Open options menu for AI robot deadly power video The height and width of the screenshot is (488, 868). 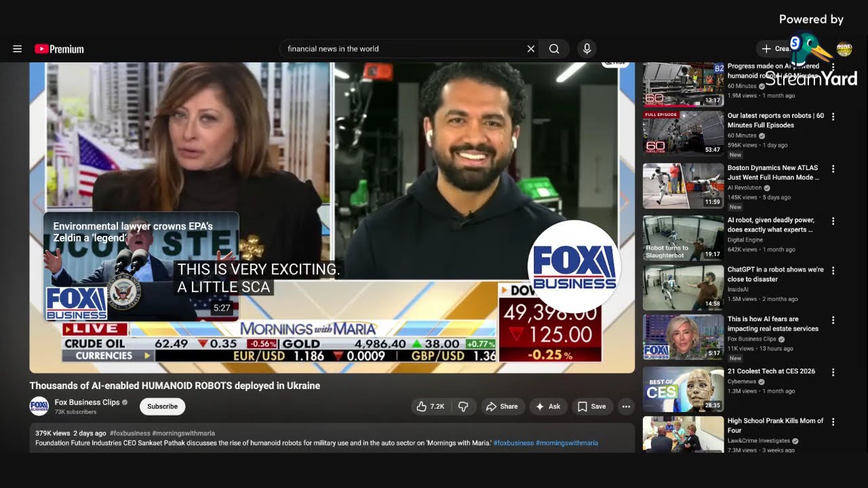(833, 221)
